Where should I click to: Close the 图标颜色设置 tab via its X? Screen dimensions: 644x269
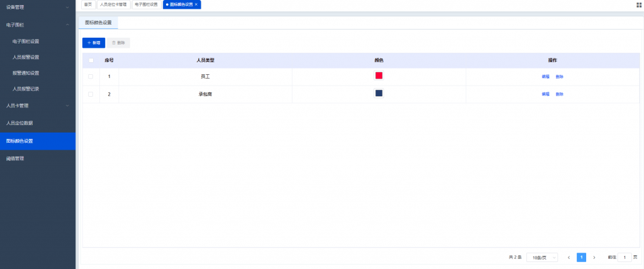[x=196, y=4]
